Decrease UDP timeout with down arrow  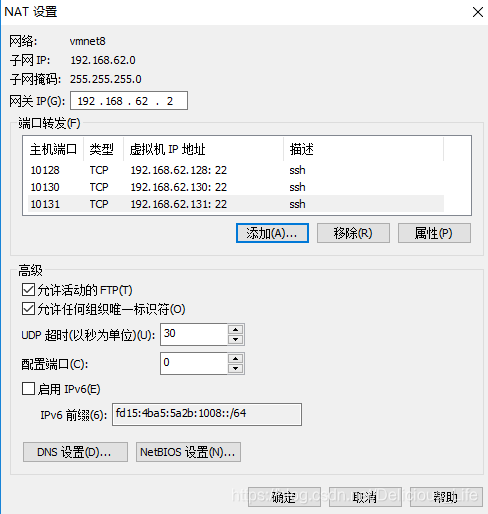(x=236, y=339)
